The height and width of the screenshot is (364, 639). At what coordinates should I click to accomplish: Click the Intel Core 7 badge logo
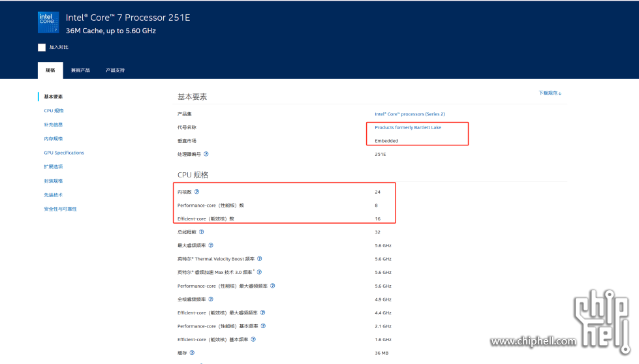(x=48, y=22)
